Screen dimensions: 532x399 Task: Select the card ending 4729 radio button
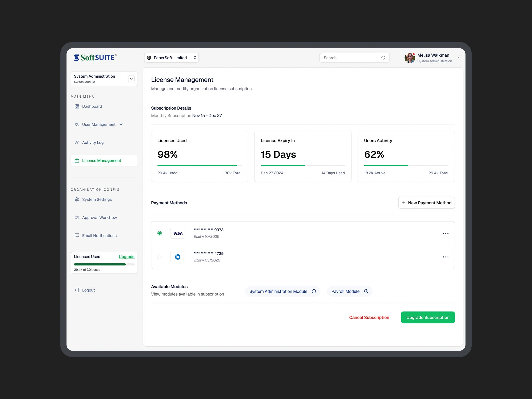coord(160,257)
